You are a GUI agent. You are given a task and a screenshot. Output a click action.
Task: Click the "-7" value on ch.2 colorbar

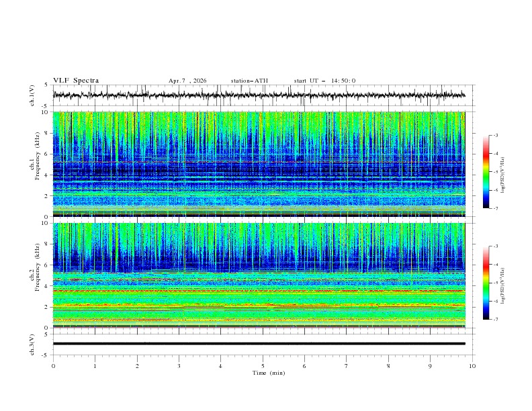click(x=496, y=320)
